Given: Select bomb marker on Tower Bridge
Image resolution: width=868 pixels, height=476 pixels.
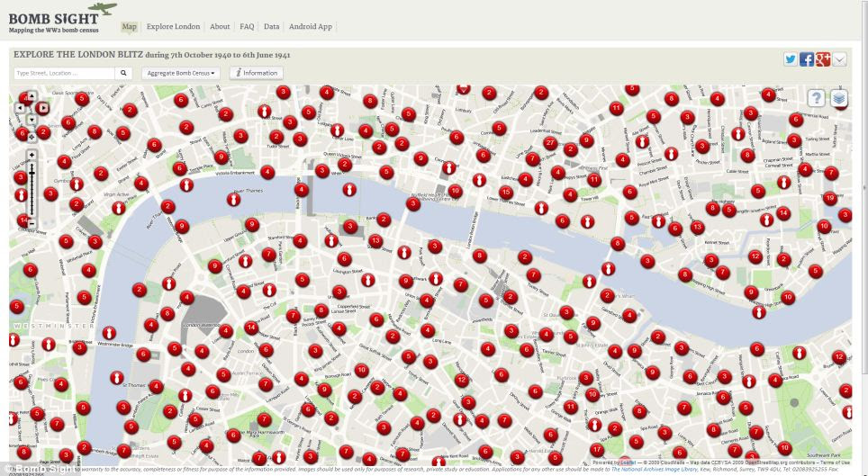Looking at the screenshot, I should point(608,268).
